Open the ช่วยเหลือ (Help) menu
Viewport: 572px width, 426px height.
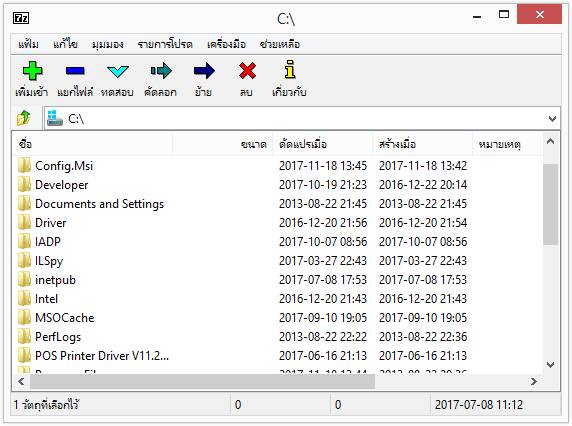coord(280,44)
